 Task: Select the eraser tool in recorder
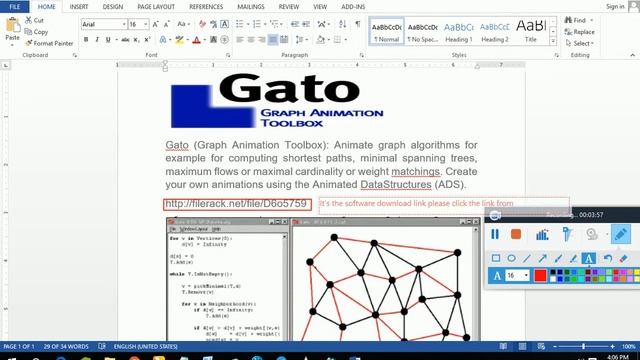[623, 258]
